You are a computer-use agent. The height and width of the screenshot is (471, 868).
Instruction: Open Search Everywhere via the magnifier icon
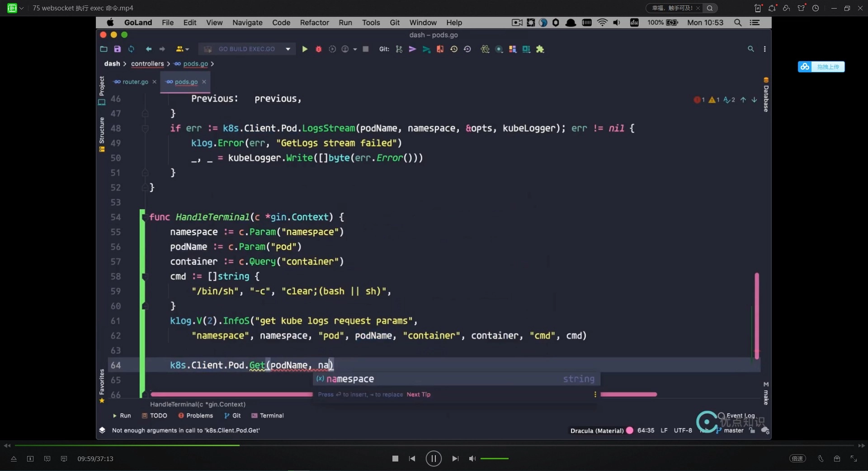click(750, 49)
